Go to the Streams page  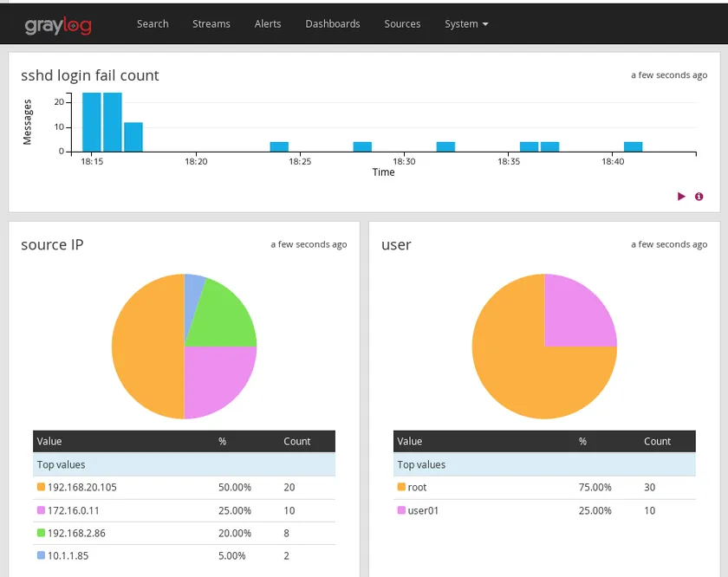click(211, 24)
